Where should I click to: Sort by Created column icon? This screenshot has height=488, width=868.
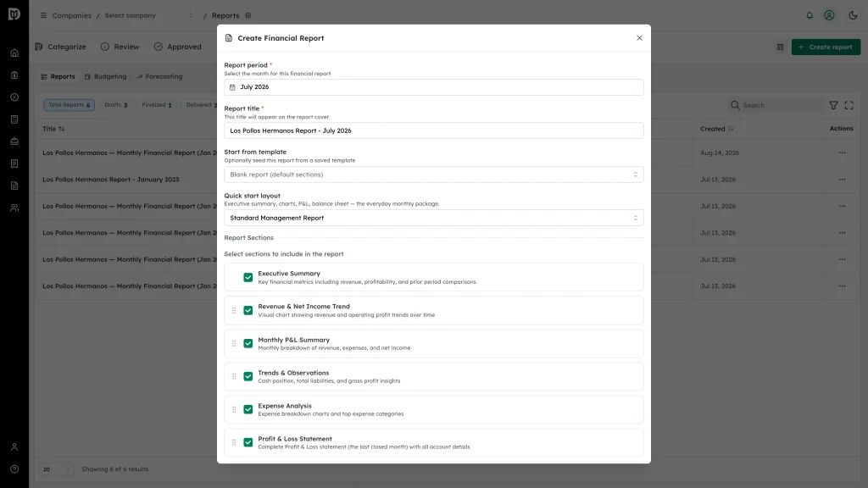tap(730, 129)
